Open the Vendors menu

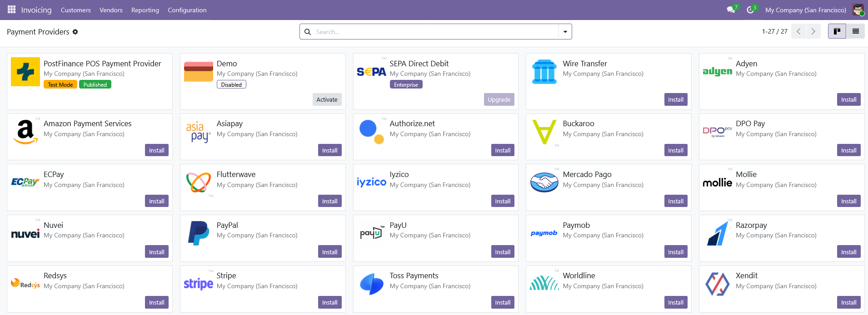tap(111, 10)
